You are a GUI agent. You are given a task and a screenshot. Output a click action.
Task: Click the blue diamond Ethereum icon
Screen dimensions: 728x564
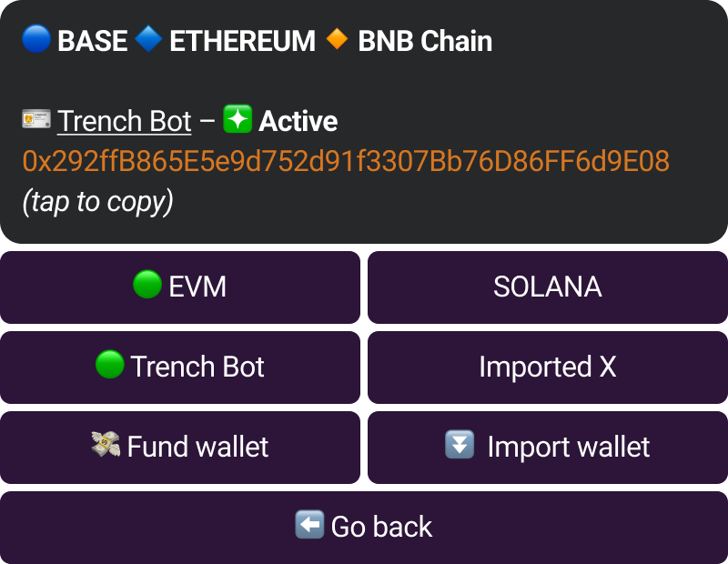pyautogui.click(x=147, y=40)
